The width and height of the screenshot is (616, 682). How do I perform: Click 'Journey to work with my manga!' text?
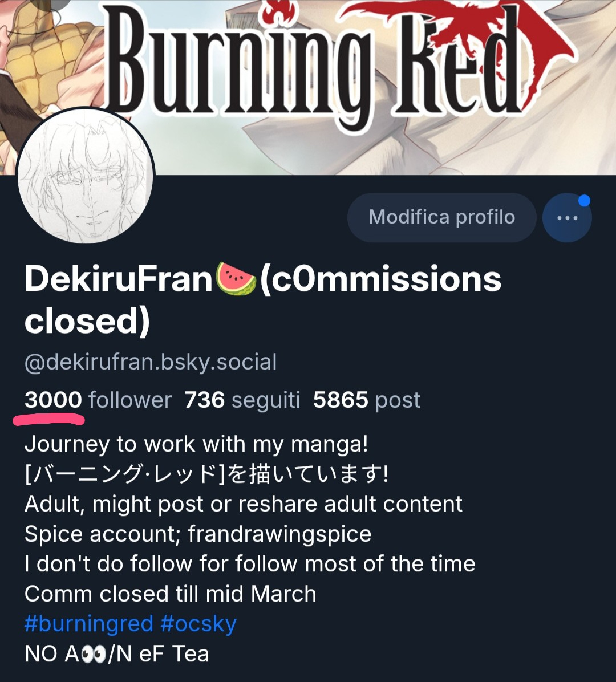pyautogui.click(x=197, y=444)
